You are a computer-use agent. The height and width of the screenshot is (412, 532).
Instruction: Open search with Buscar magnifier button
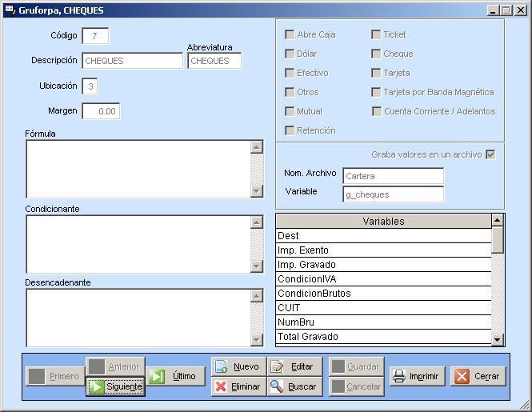click(x=294, y=386)
